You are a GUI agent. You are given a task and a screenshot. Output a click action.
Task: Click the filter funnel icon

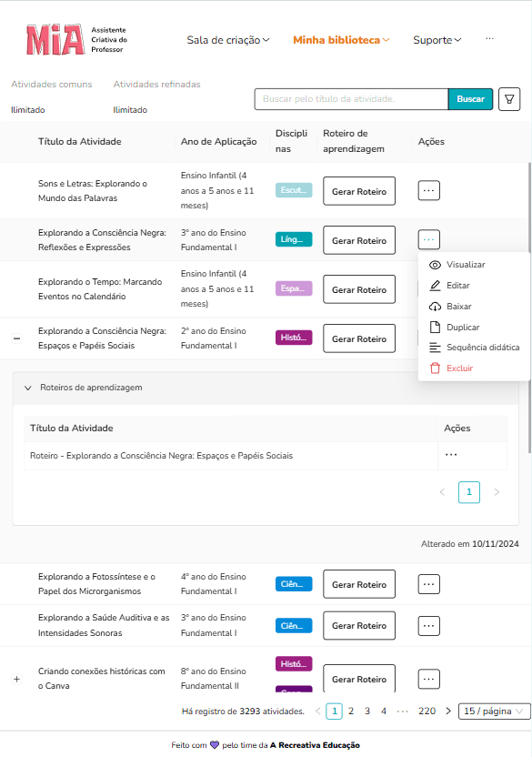click(x=509, y=99)
